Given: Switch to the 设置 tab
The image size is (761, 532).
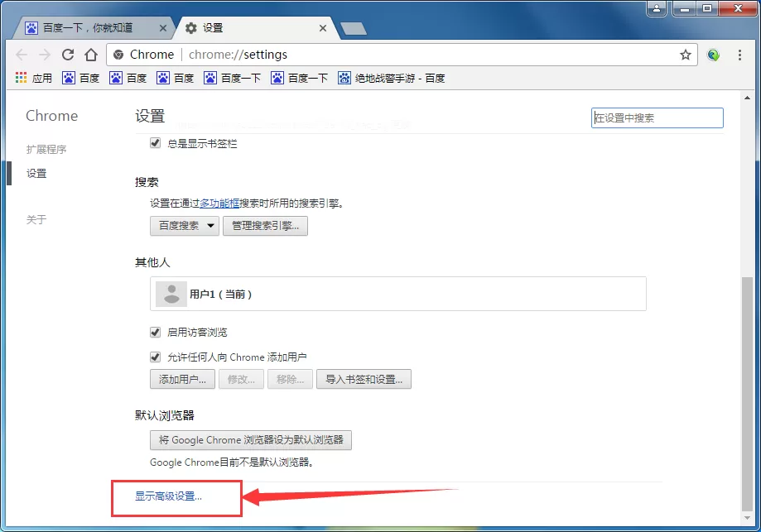Looking at the screenshot, I should point(255,28).
